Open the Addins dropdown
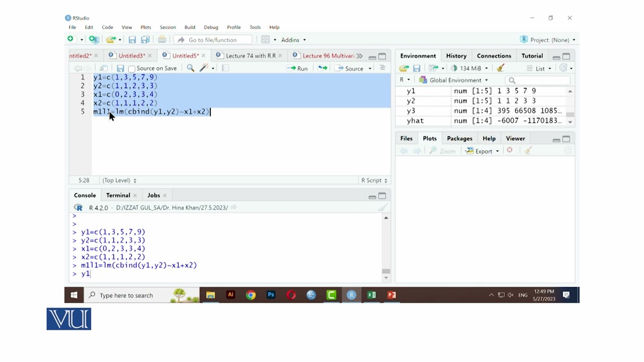The image size is (644, 362). coord(293,40)
